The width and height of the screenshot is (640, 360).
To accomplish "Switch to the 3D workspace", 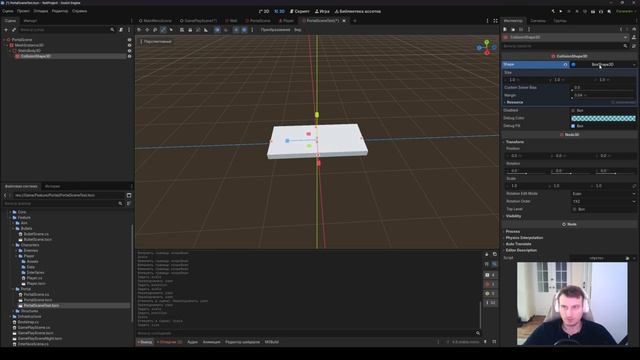I will pyautogui.click(x=280, y=11).
